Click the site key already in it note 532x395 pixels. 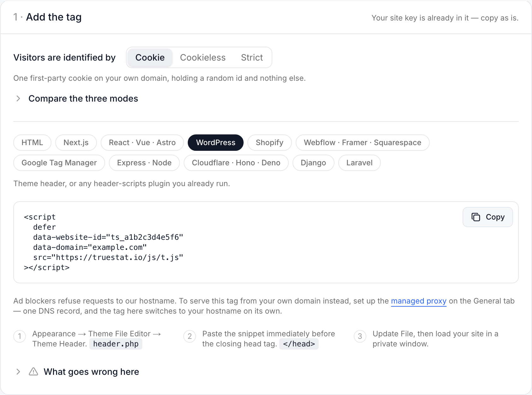(445, 18)
